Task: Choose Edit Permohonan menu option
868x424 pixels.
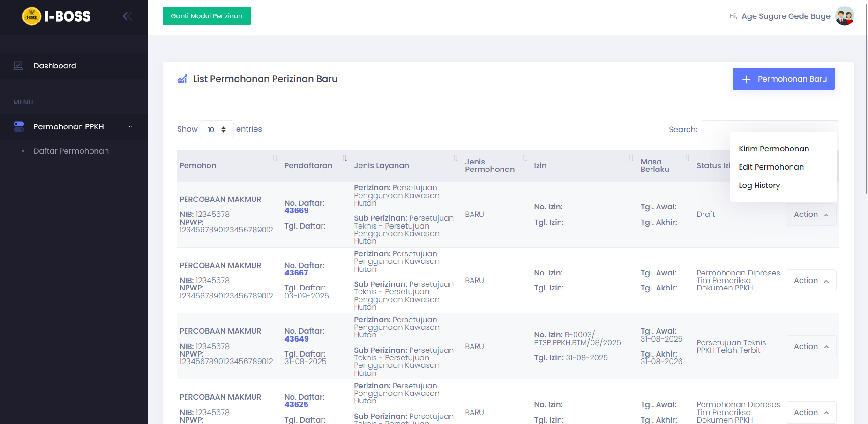Action: [771, 167]
